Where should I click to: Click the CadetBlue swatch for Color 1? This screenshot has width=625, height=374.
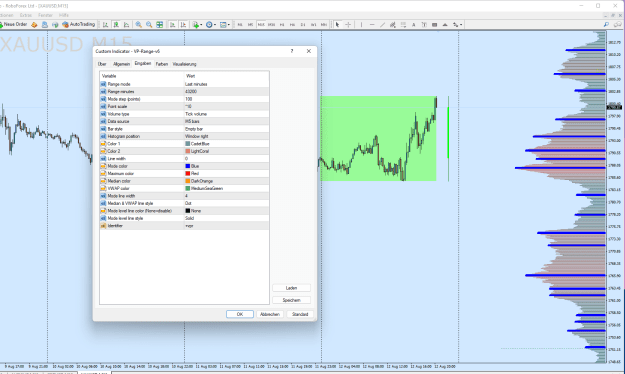coord(187,144)
